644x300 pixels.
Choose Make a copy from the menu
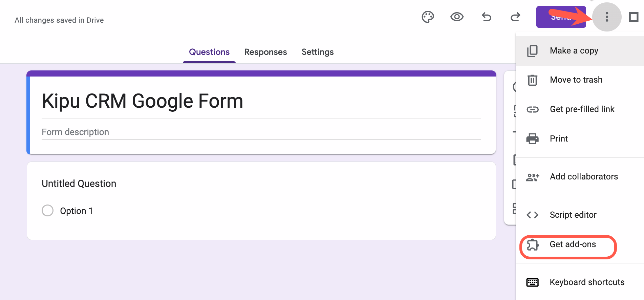[574, 50]
